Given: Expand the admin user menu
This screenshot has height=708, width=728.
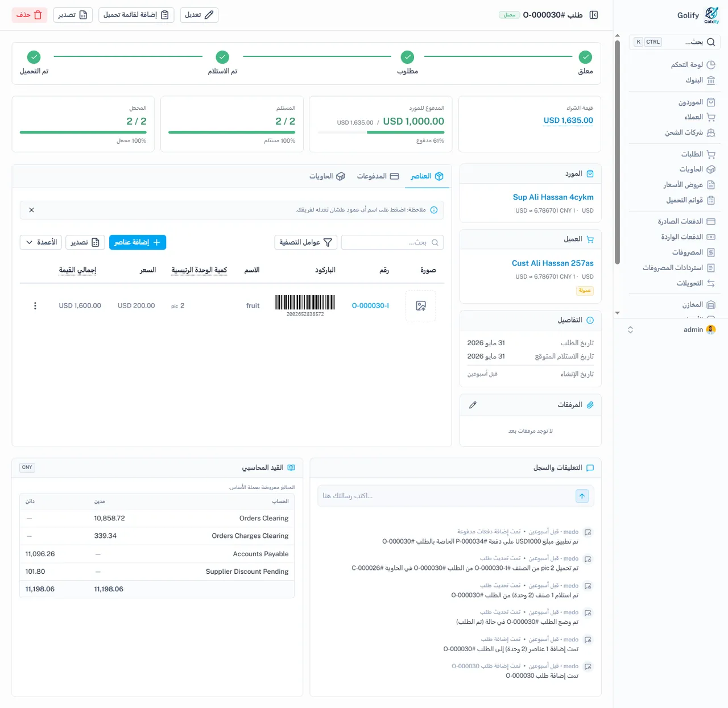Looking at the screenshot, I should [x=630, y=330].
